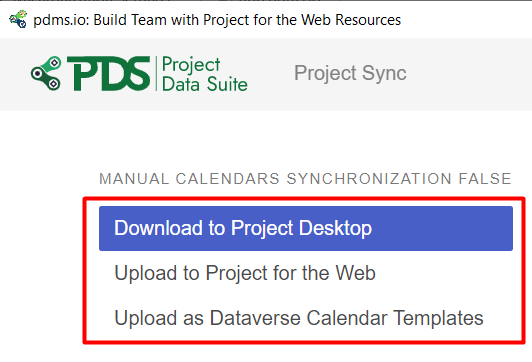Select Download to Project Desktop option

[x=306, y=228]
